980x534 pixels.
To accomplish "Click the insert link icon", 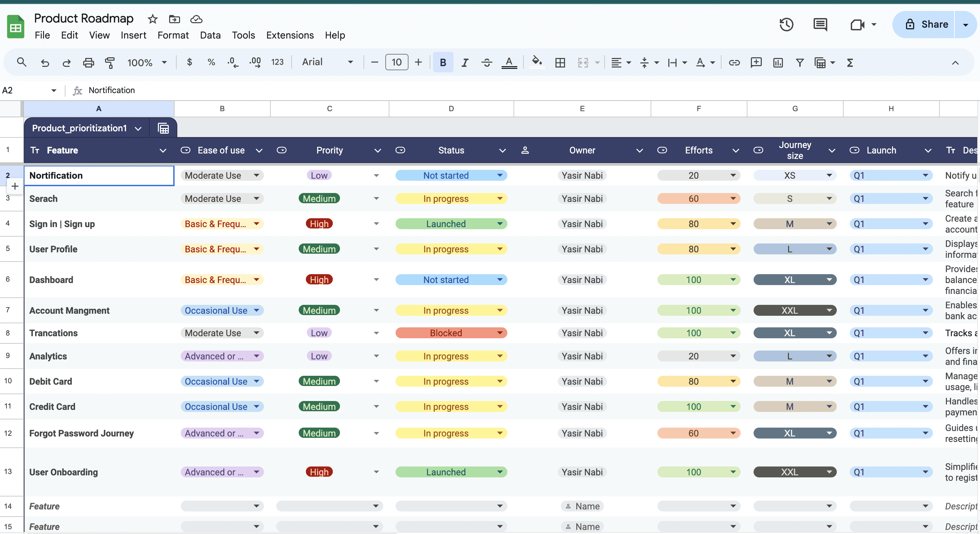I will pos(734,62).
